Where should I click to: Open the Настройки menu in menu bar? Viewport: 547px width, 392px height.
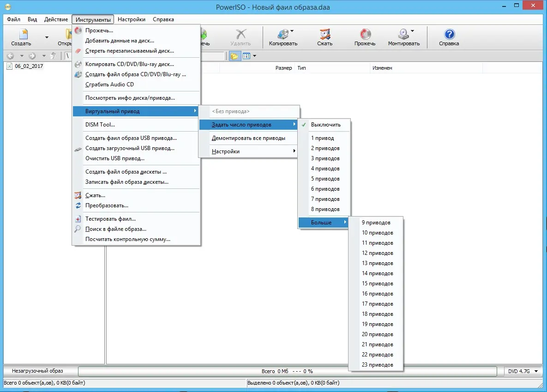[x=132, y=19]
